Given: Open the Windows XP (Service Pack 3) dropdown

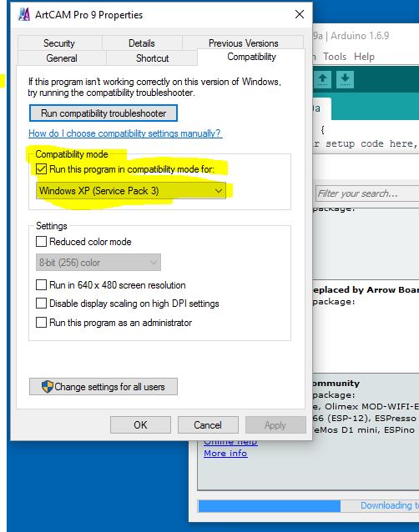Looking at the screenshot, I should pyautogui.click(x=131, y=191).
